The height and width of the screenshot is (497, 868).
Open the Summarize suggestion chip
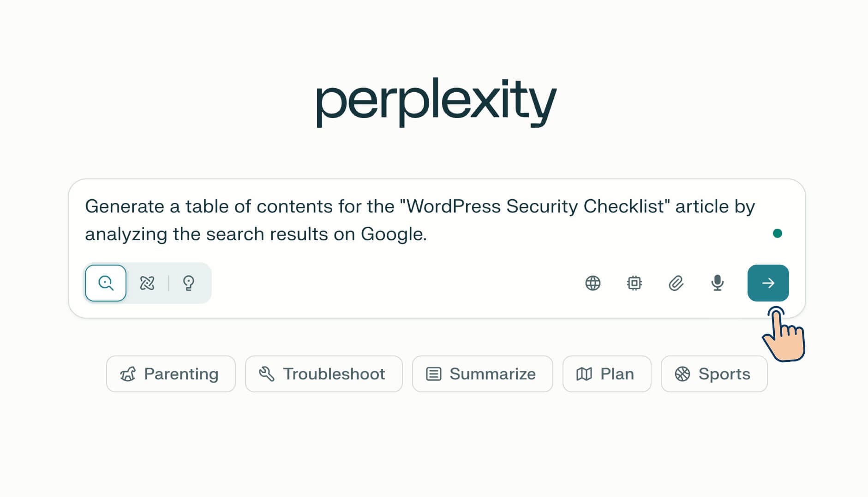coord(482,374)
